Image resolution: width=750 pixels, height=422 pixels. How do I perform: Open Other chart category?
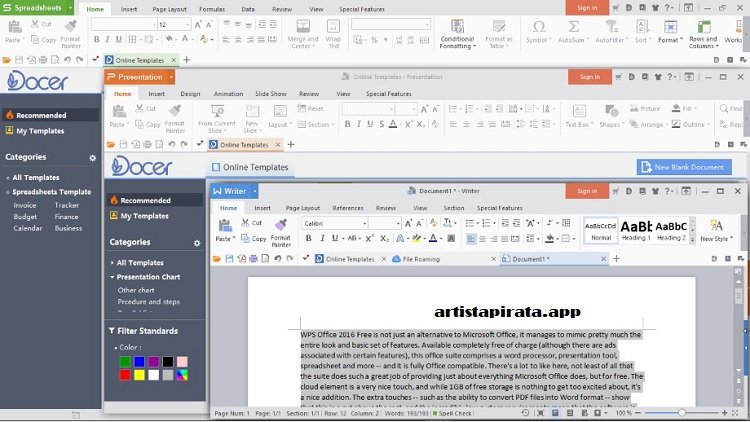point(136,290)
